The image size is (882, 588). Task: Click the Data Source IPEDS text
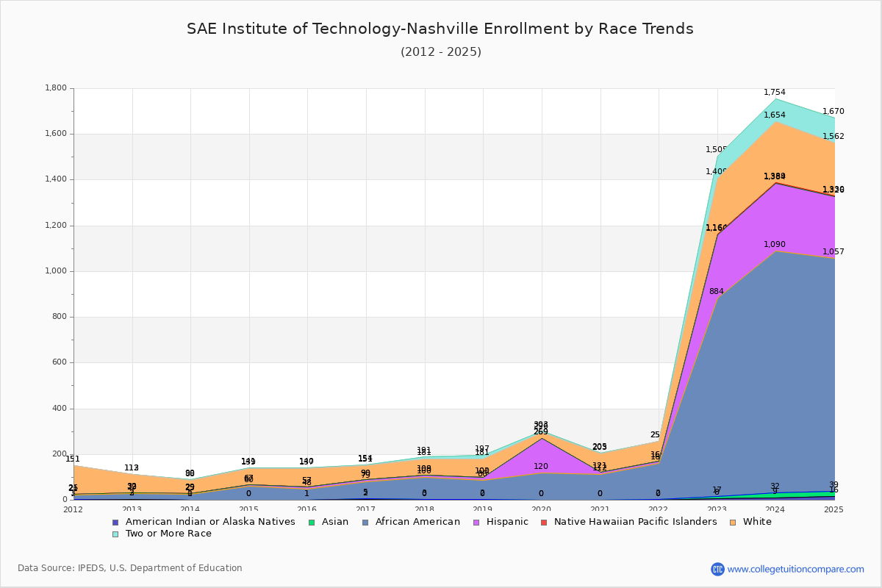click(x=130, y=568)
